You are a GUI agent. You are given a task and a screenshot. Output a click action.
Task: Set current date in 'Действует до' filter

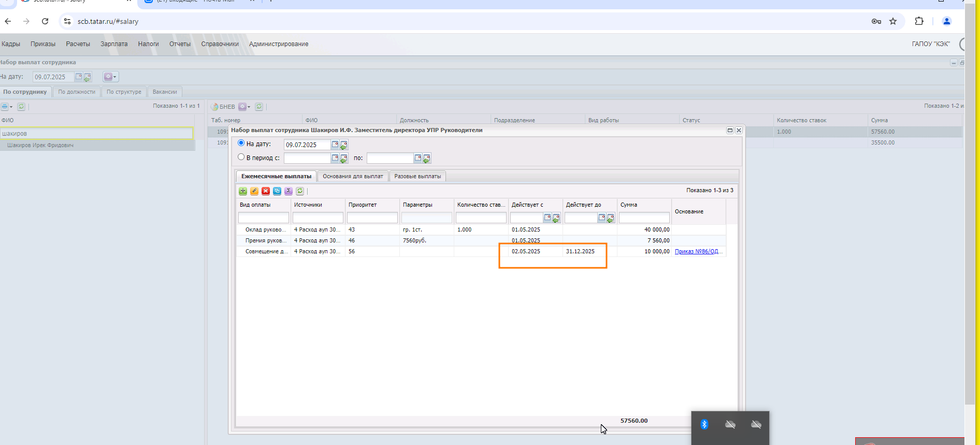tap(611, 218)
